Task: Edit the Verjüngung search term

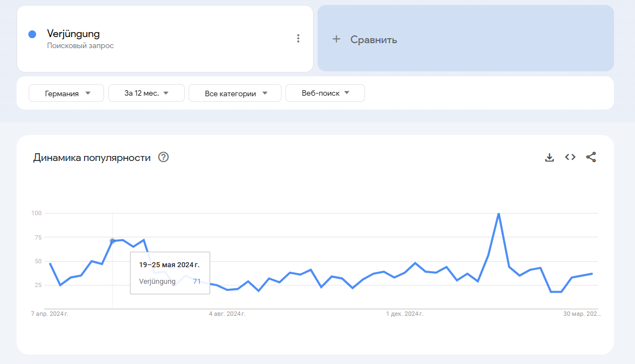Action: coord(74,34)
